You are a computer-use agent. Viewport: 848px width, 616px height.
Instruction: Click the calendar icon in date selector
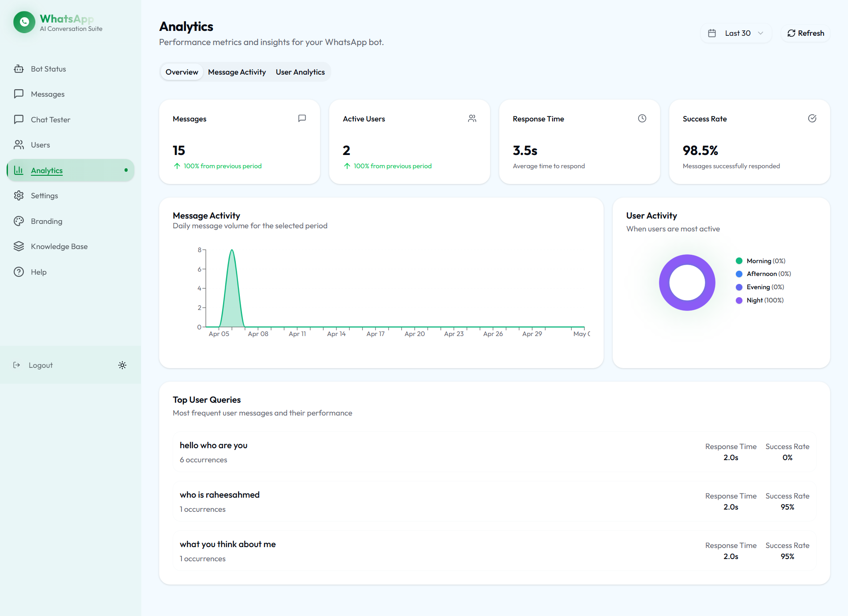point(712,33)
